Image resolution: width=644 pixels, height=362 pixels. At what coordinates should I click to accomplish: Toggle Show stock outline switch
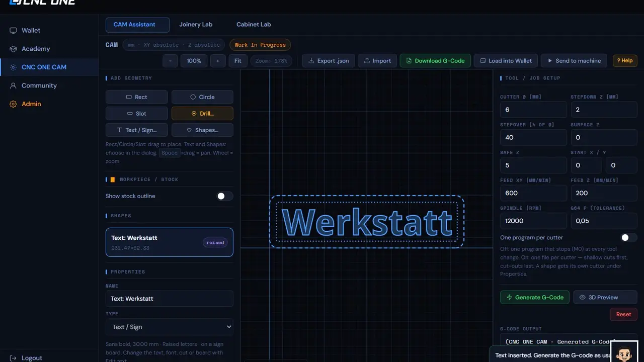click(x=225, y=196)
